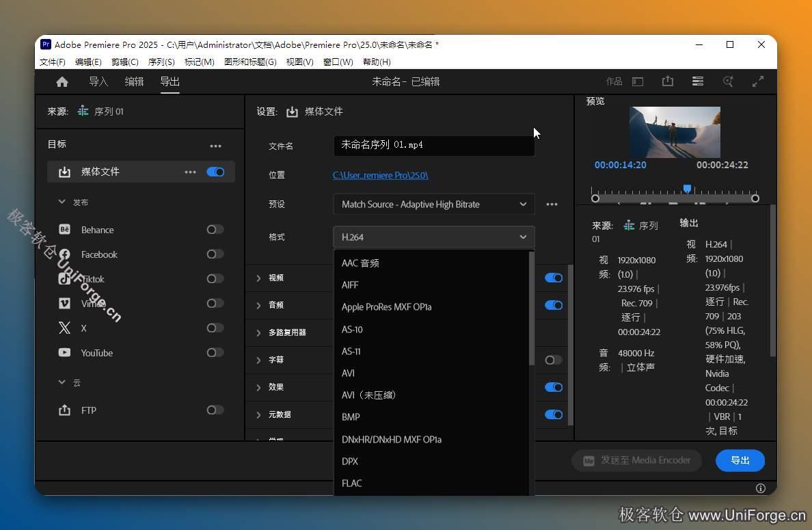Click the blue 导出 export button

click(740, 460)
